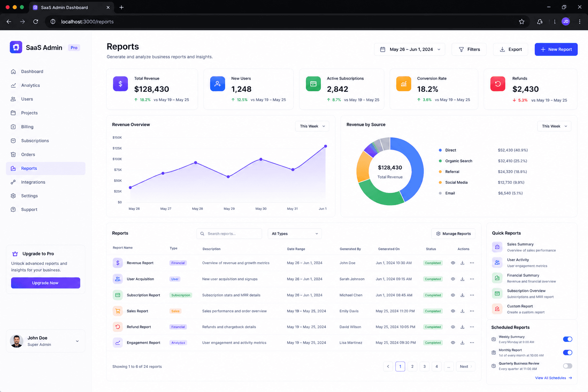
Task: Click the Export button
Action: (x=511, y=49)
